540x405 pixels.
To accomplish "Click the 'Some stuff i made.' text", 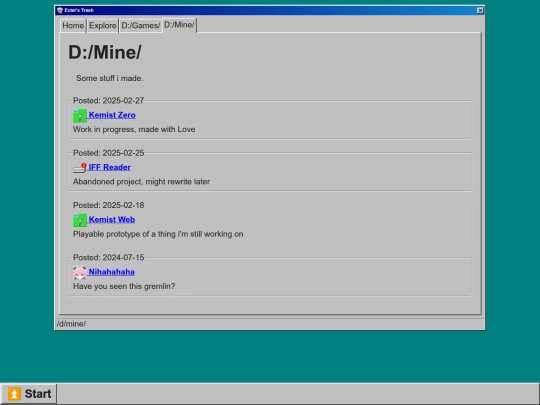I will click(110, 78).
